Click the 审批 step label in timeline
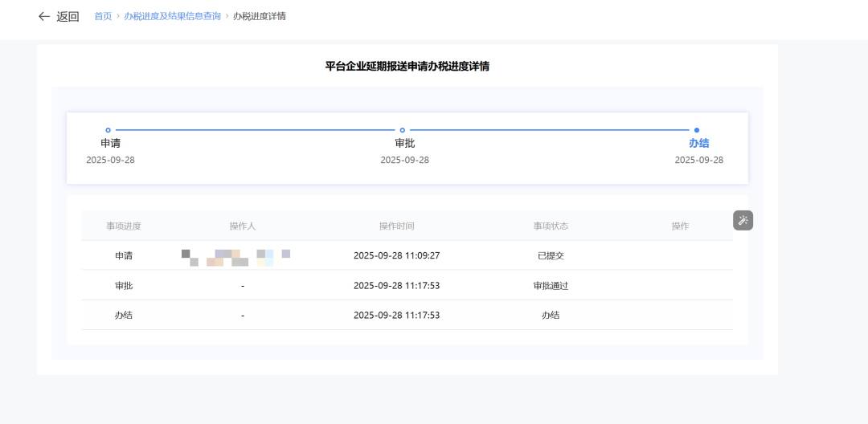Viewport: 868px width, 424px height. [404, 144]
